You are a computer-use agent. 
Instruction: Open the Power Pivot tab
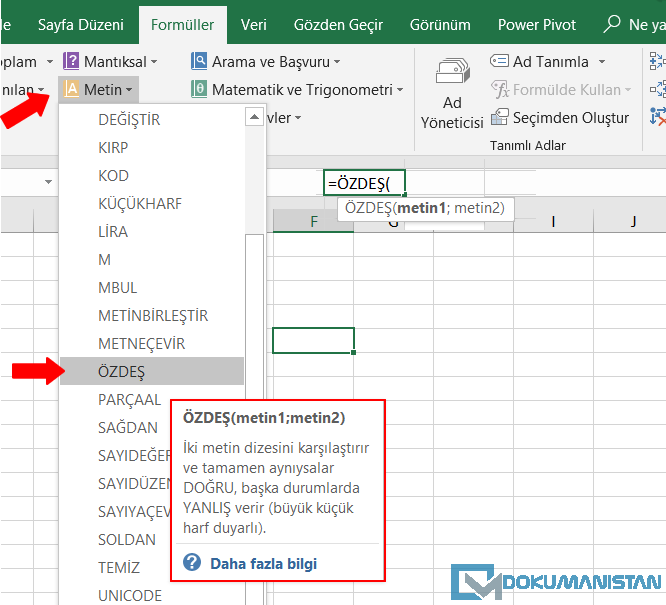(x=537, y=25)
